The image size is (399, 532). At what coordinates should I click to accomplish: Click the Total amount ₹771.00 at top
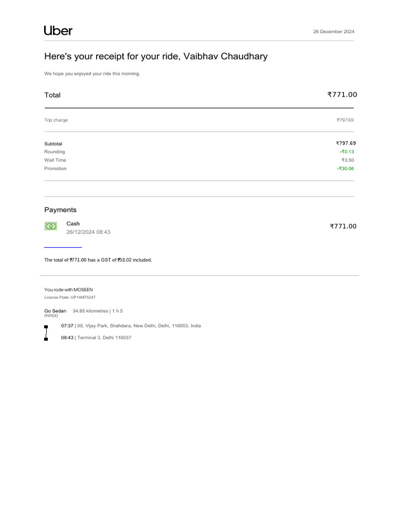click(x=342, y=95)
